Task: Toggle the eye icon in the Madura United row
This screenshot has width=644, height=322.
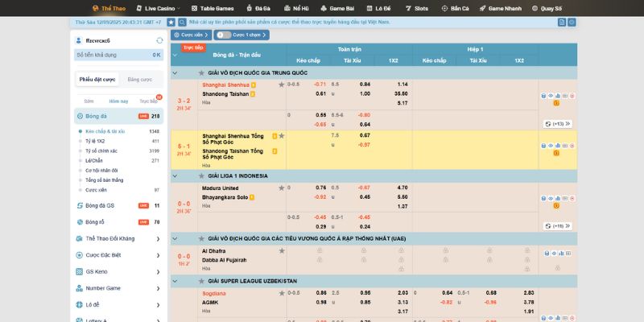Action: pyautogui.click(x=551, y=198)
